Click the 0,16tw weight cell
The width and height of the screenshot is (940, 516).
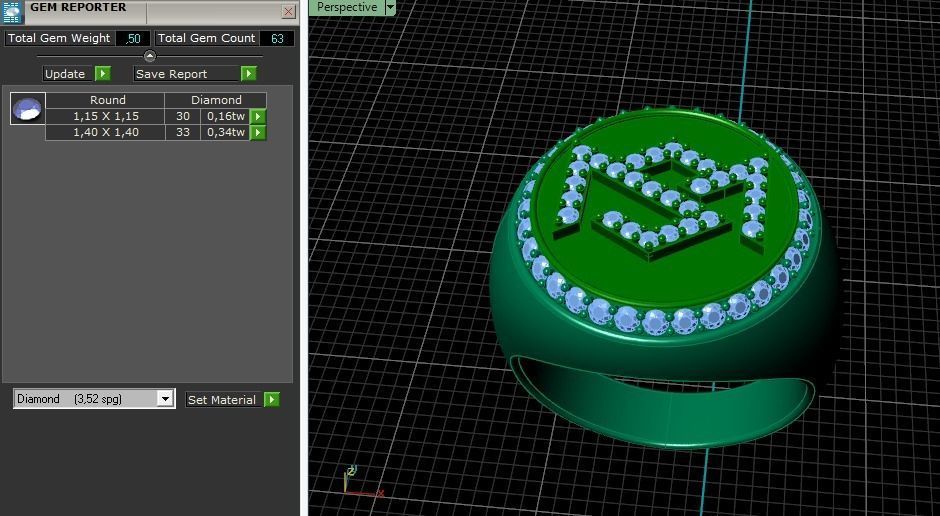225,116
